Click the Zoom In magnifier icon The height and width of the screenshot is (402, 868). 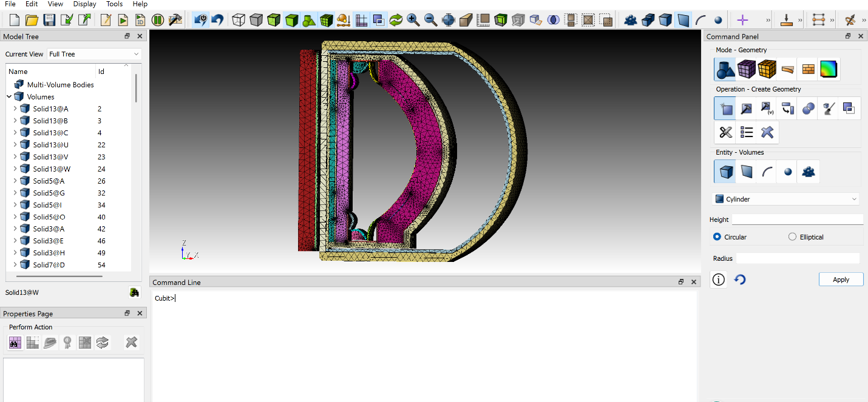point(413,20)
